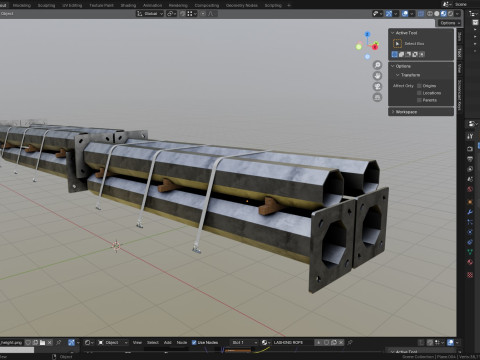Switch perspective/orthographic grid icon
Image resolution: width=480 pixels, height=360 pixels.
click(x=377, y=98)
